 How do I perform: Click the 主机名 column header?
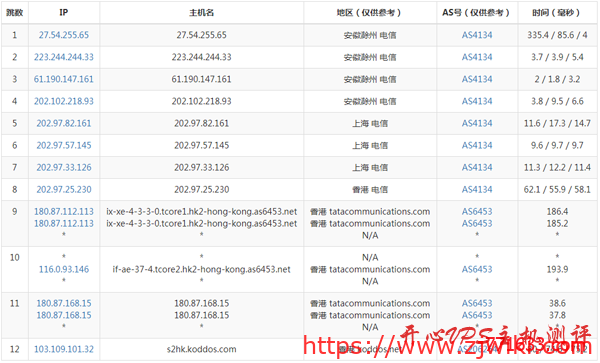point(201,13)
